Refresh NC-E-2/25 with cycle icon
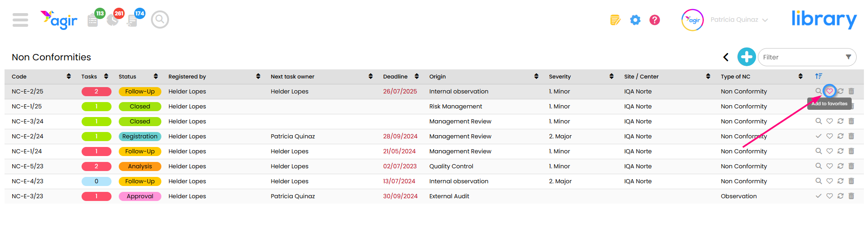868x225 pixels. (840, 91)
